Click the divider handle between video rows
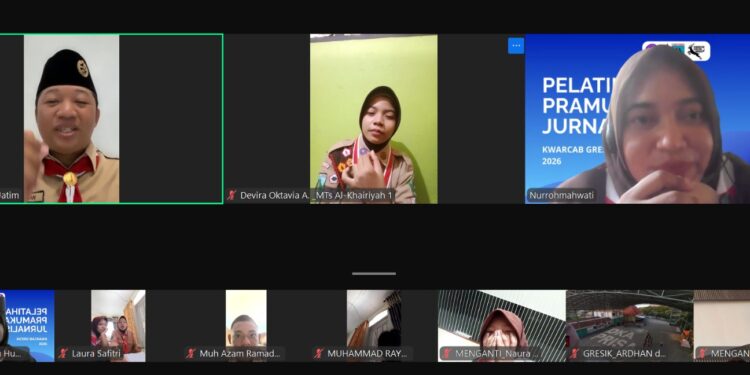Image resolution: width=750 pixels, height=375 pixels. coord(374,274)
